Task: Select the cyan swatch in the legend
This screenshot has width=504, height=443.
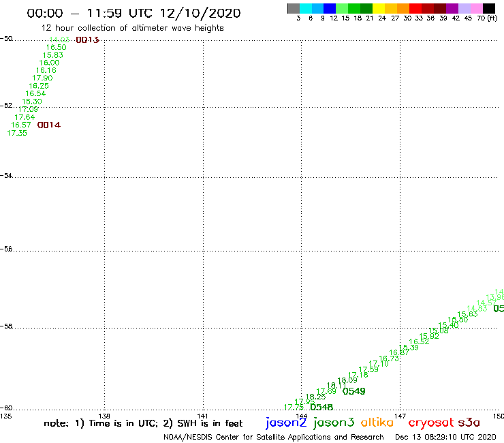Action: pos(306,8)
